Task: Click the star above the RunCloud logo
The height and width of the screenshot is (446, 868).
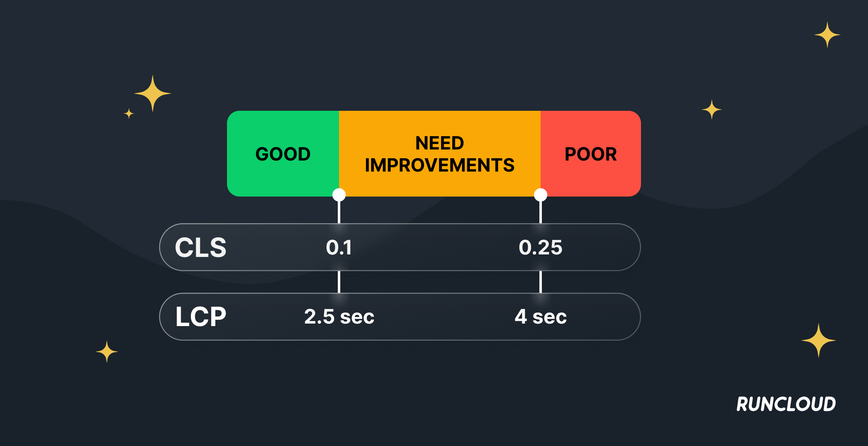Action: pyautogui.click(x=818, y=341)
